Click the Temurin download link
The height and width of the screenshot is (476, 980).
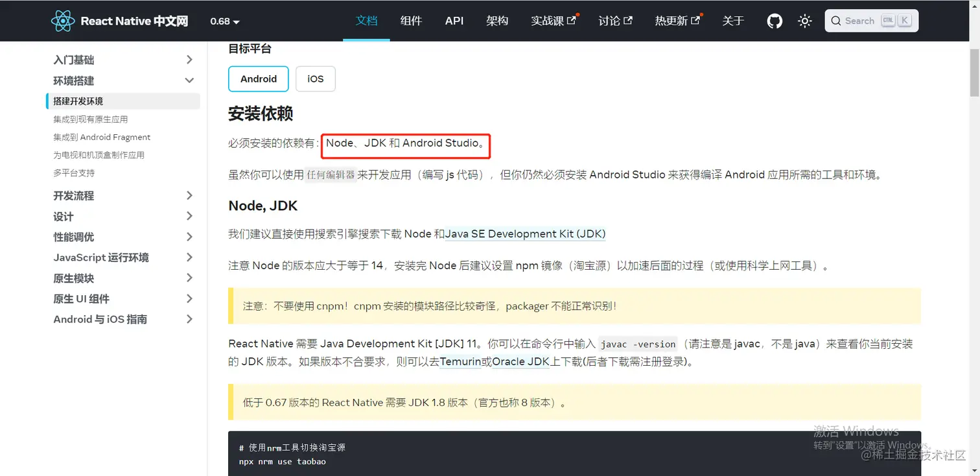461,361
